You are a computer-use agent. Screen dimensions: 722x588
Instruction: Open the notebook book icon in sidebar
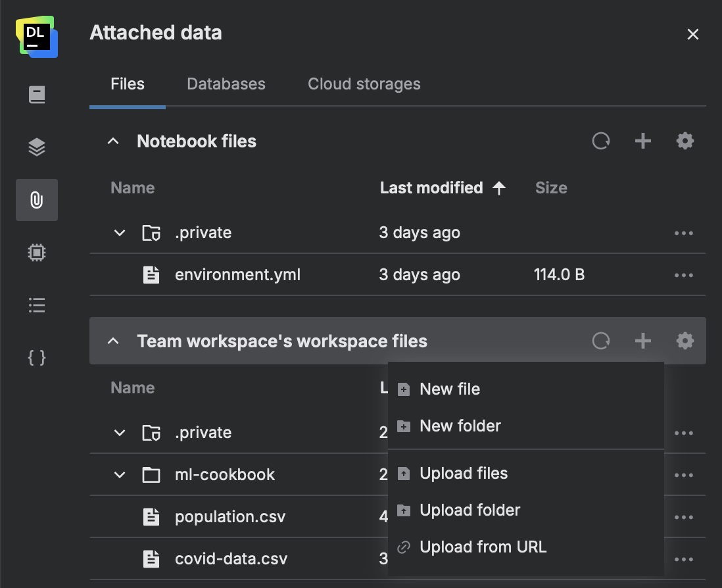click(37, 95)
